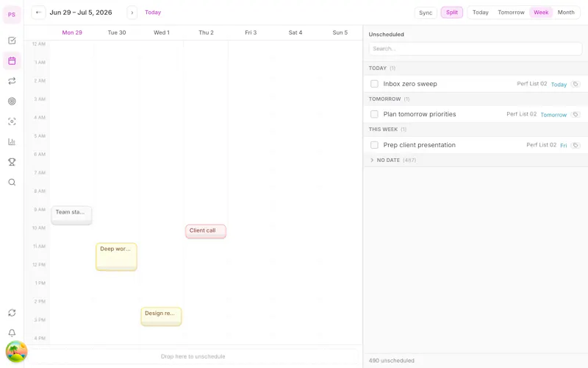Click the Mon 29 day header
Image resolution: width=588 pixels, height=368 pixels.
coord(72,32)
